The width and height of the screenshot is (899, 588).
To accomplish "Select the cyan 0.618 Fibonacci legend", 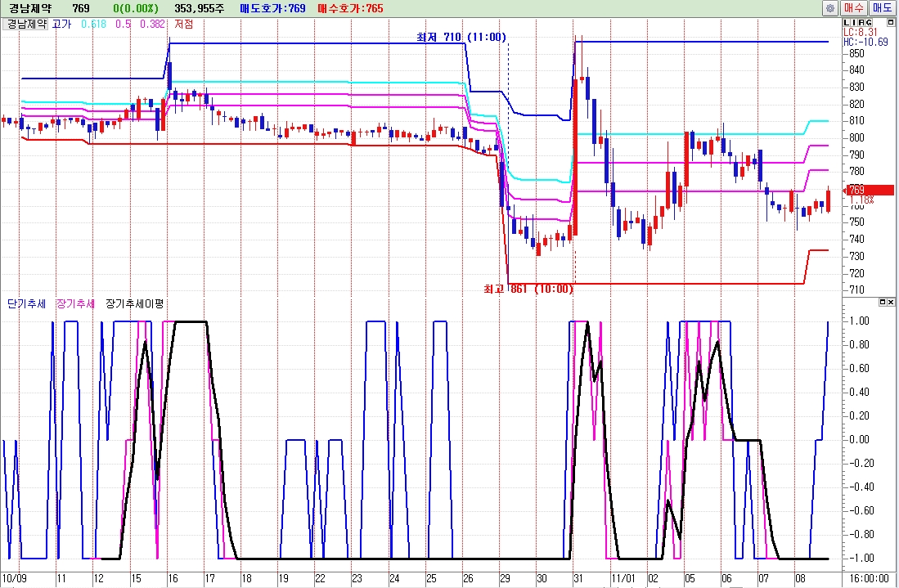I will 92,24.
